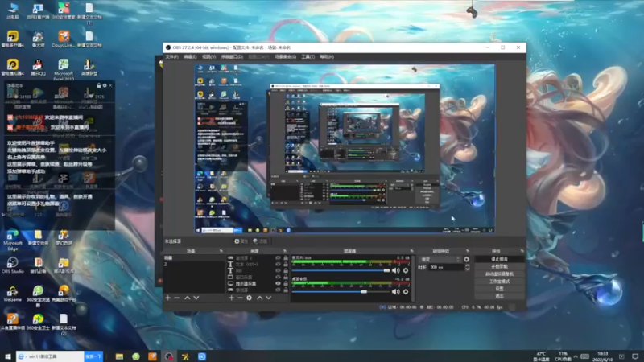The height and width of the screenshot is (362, 644).
Task: Move selected source down in sources list
Action: click(x=269, y=298)
